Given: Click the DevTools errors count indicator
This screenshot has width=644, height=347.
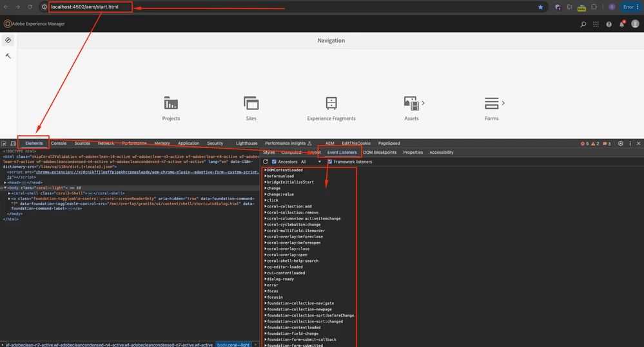Looking at the screenshot, I should (585, 144).
